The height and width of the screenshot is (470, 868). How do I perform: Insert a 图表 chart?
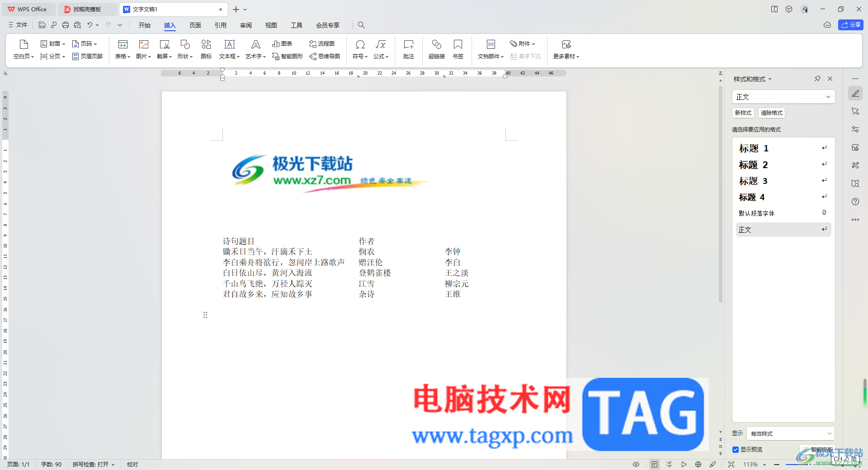tap(282, 44)
